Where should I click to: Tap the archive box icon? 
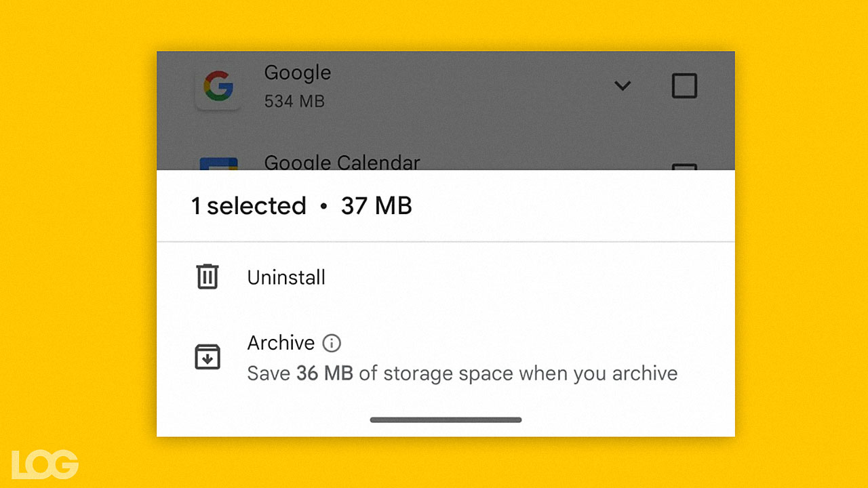coord(207,357)
